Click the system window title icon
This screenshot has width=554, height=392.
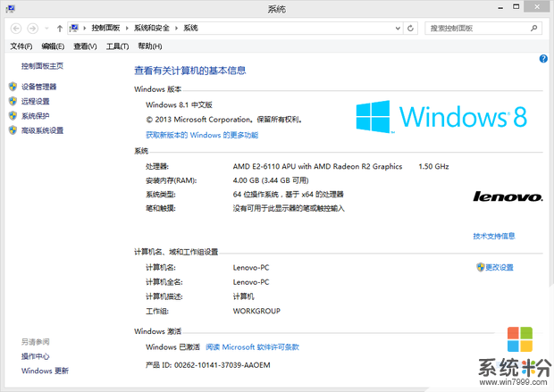pos(10,8)
